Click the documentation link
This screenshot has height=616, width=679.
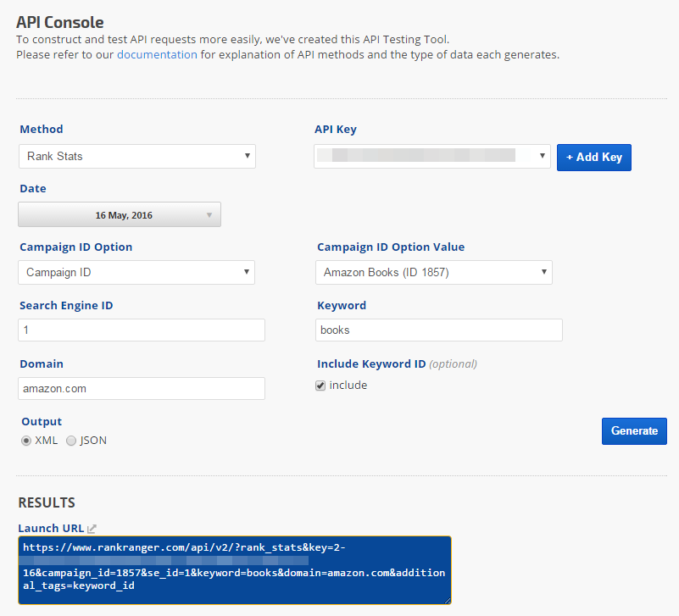click(157, 54)
